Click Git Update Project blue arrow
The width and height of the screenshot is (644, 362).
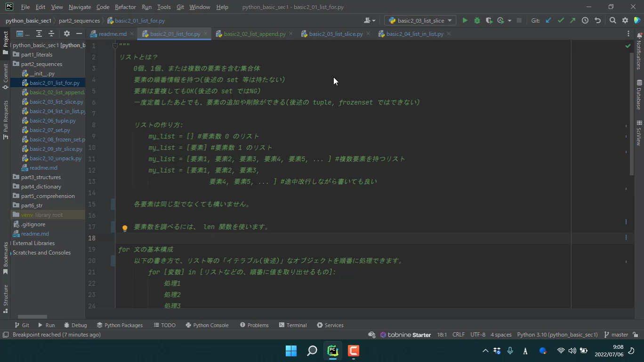click(x=548, y=21)
